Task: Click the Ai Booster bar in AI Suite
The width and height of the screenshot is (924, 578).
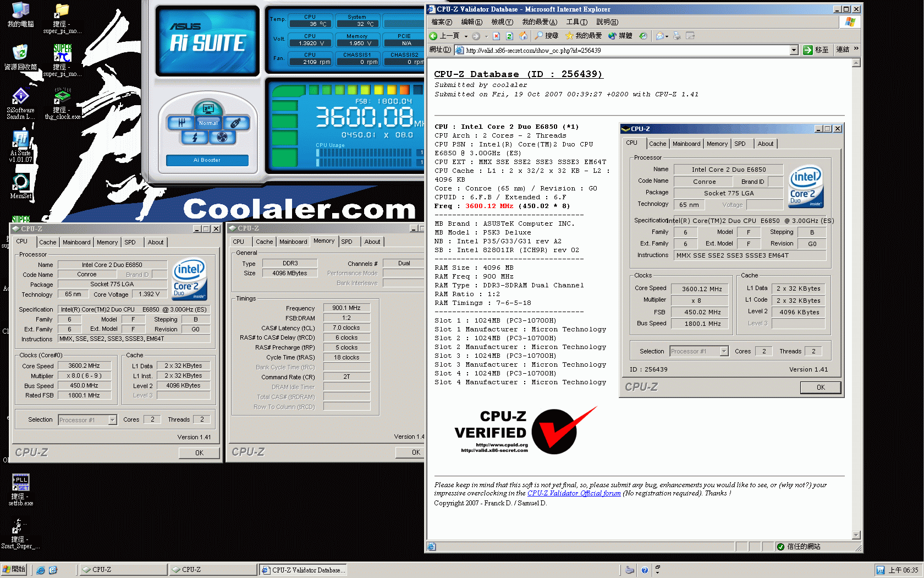Action: pyautogui.click(x=207, y=160)
